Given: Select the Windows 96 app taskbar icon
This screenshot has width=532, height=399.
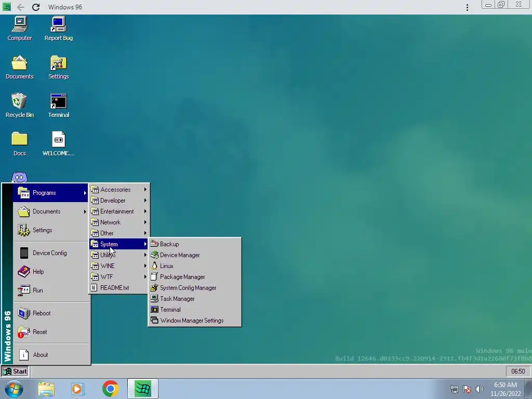Looking at the screenshot, I should (x=142, y=389).
